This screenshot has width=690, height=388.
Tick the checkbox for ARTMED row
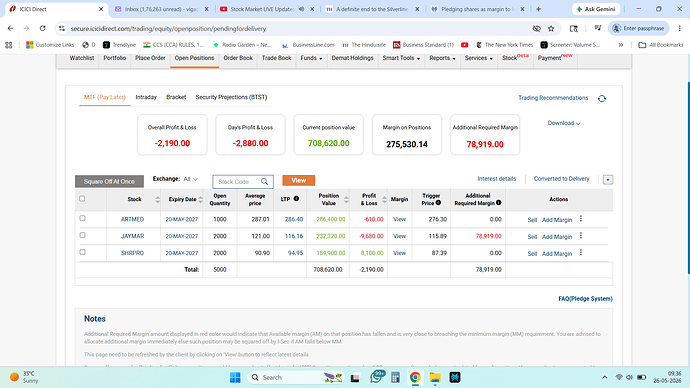(x=82, y=218)
